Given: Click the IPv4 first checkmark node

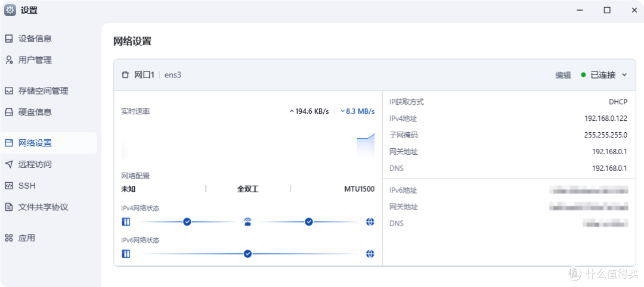Looking at the screenshot, I should [x=187, y=222].
